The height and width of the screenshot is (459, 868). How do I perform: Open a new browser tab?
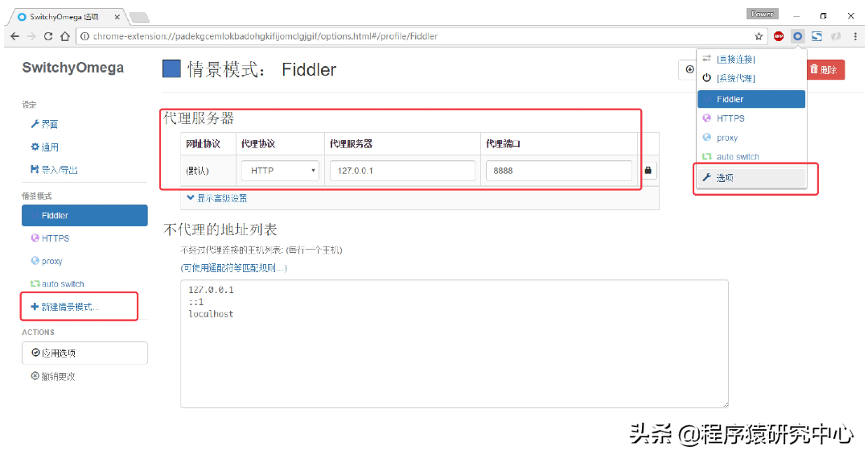click(x=139, y=18)
